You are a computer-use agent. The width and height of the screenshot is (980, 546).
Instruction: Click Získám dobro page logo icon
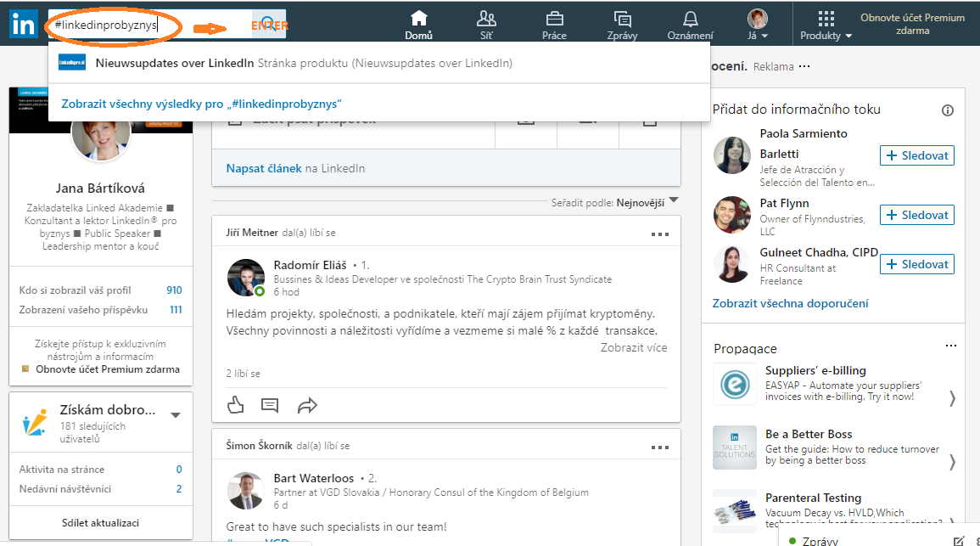point(35,422)
